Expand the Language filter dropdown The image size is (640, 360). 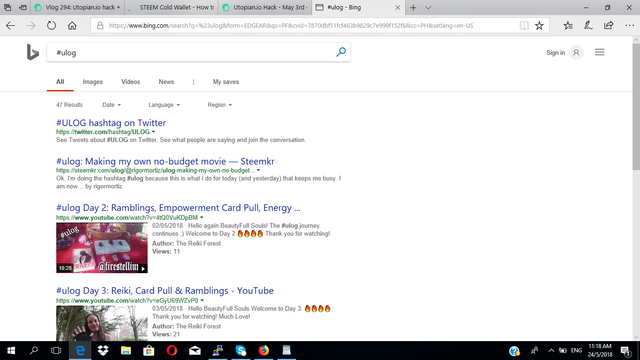click(164, 105)
